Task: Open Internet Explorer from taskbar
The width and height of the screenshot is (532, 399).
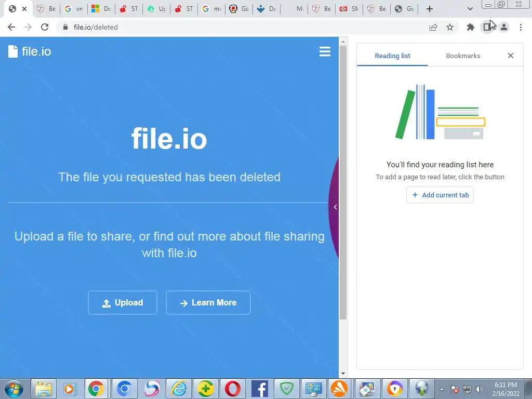Action: tap(179, 389)
